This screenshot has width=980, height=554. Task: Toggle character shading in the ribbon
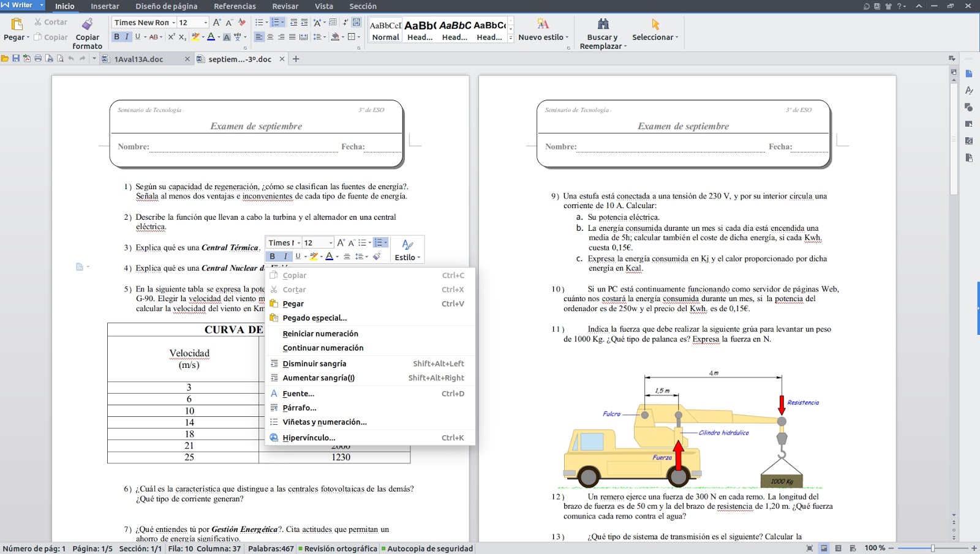coord(227,37)
